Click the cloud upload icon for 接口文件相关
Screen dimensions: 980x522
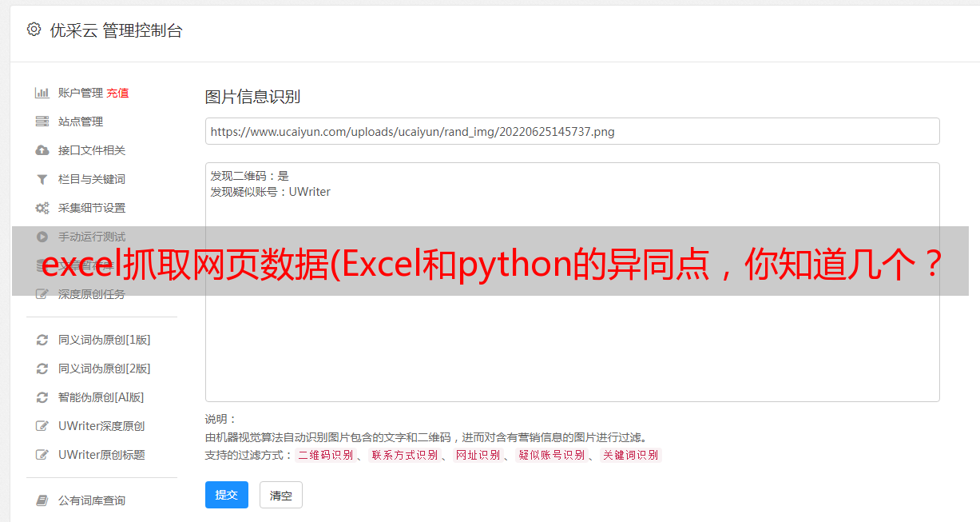point(42,150)
